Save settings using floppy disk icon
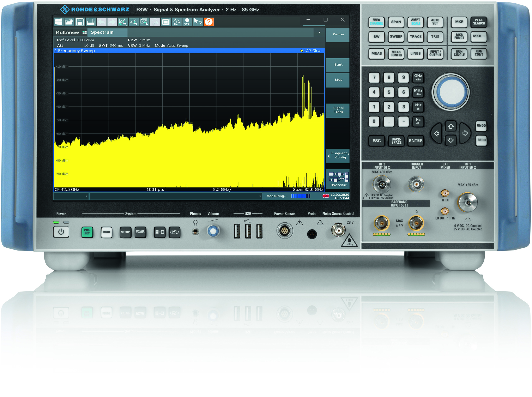This screenshot has height=397, width=532. (80, 22)
